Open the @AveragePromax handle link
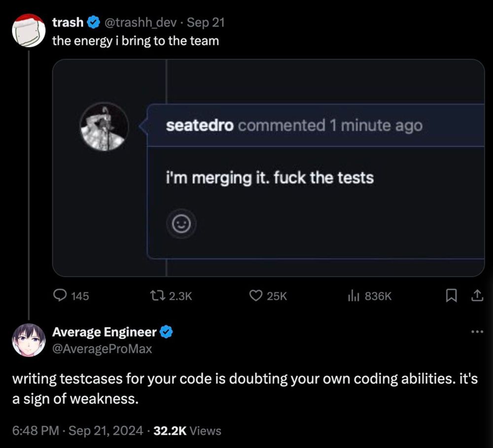Viewport: 493px width, 448px height. [x=102, y=349]
